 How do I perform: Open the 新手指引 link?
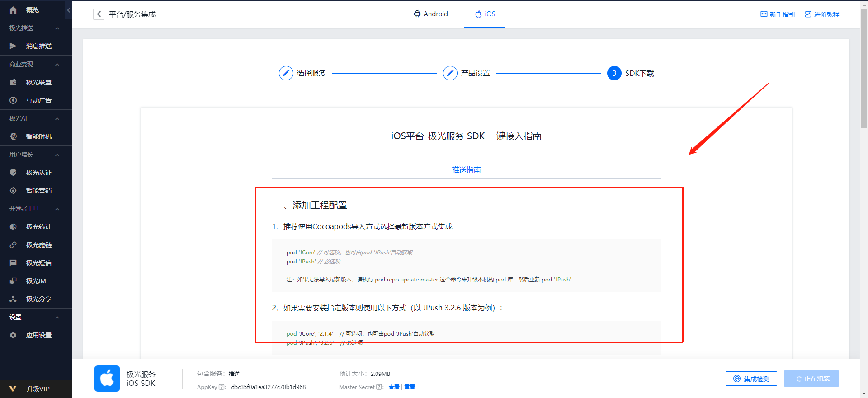click(x=778, y=14)
